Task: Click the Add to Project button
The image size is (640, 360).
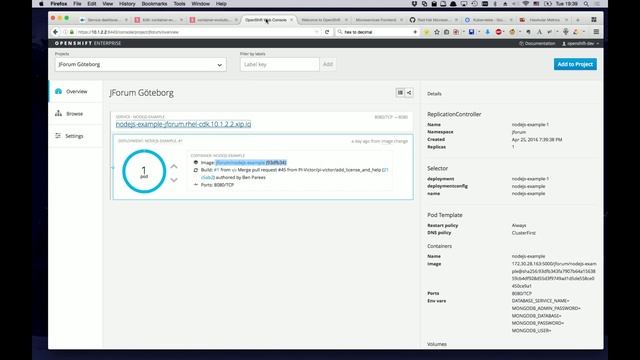Action: click(575, 64)
